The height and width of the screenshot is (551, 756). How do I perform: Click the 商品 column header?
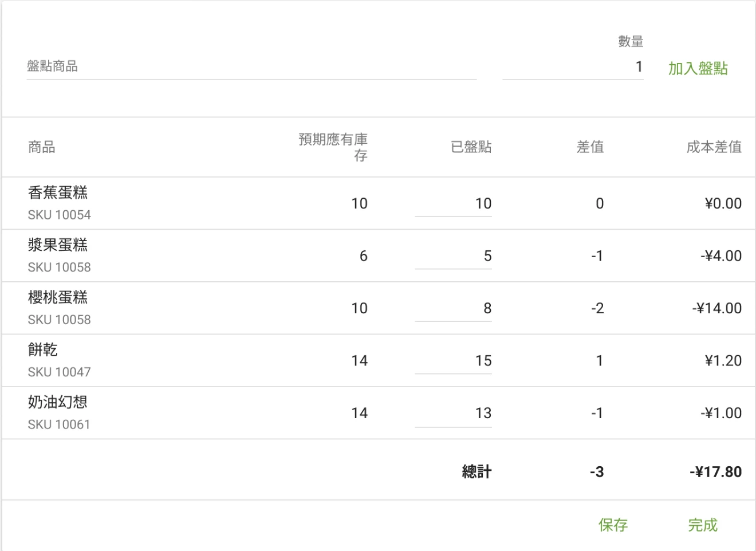pos(42,147)
